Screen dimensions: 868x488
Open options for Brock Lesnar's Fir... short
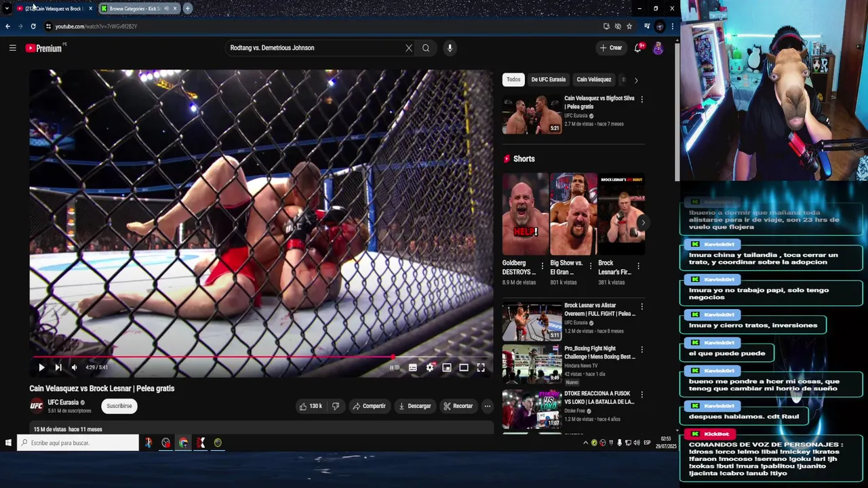[638, 266]
